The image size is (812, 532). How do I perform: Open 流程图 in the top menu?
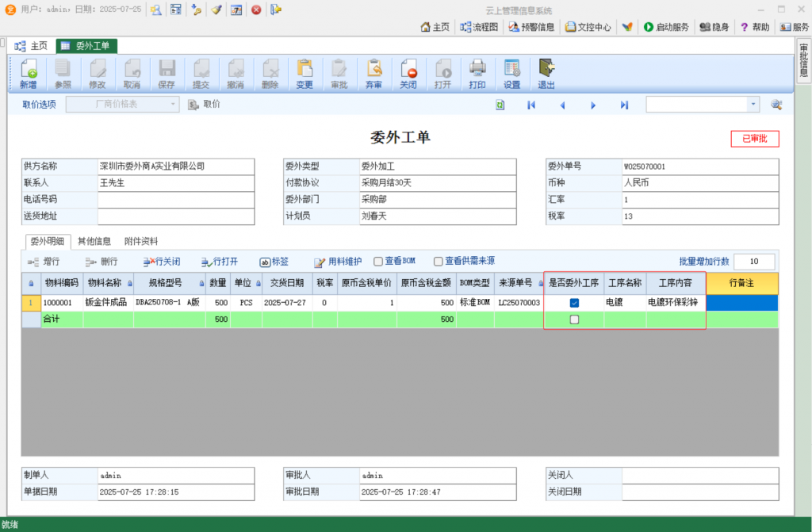[479, 27]
